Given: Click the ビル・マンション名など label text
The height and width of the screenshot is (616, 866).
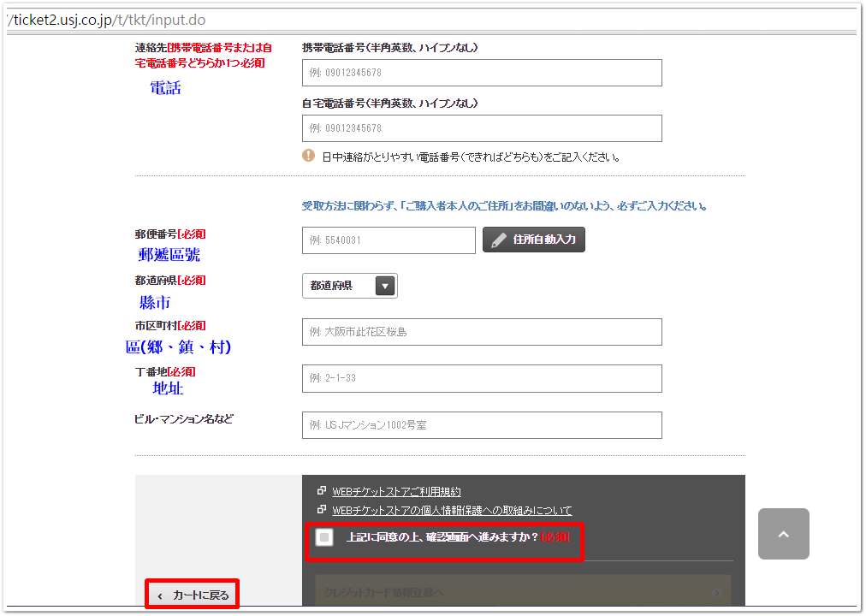Looking at the screenshot, I should [x=184, y=419].
